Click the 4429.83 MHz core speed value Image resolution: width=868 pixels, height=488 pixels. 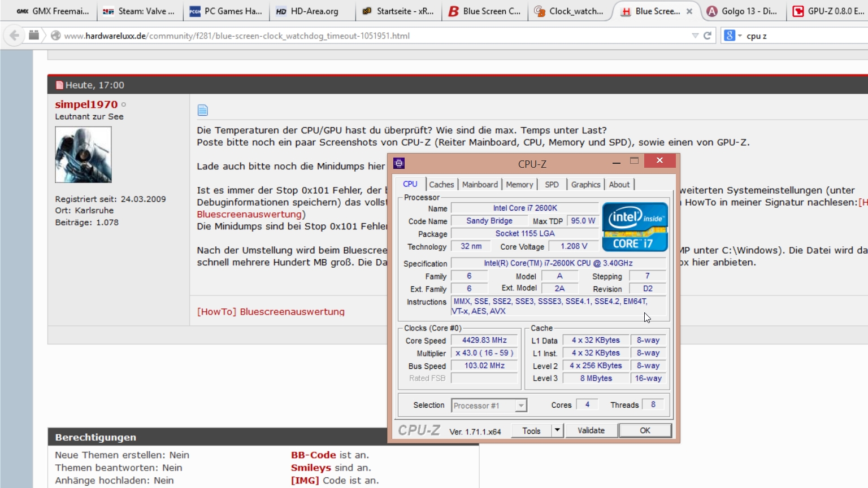(484, 340)
